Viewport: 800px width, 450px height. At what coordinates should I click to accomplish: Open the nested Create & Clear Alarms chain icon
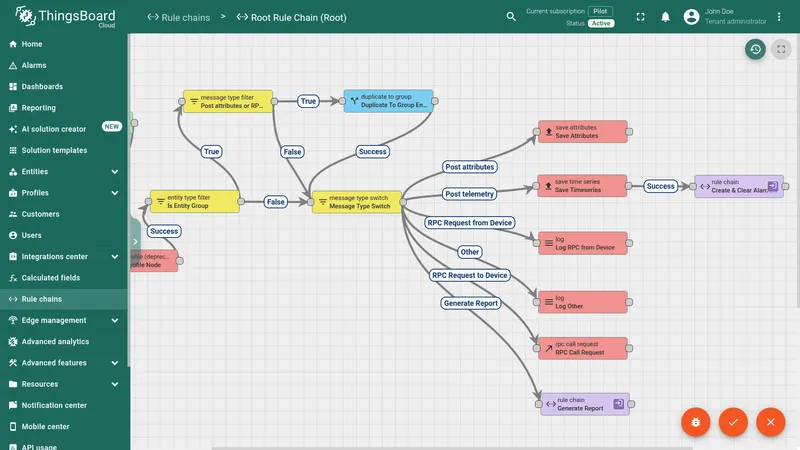tap(772, 186)
